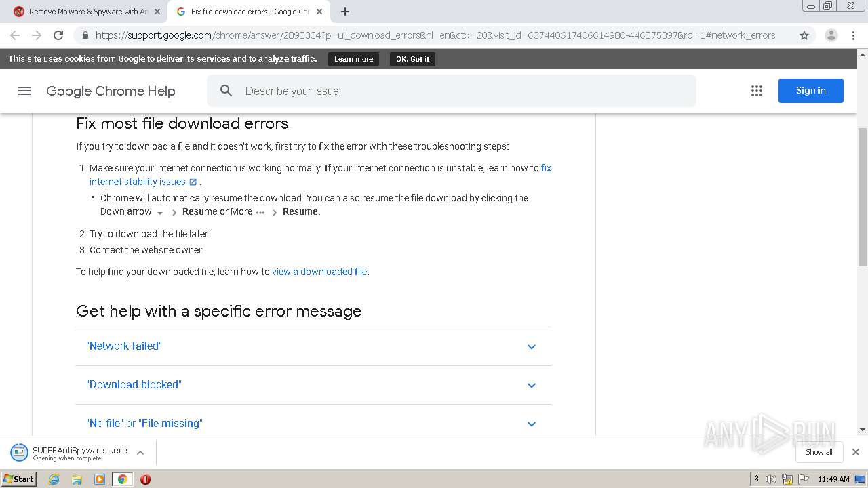Click "Contact the website owner." step
Screen dimensions: 868x488
(146, 250)
